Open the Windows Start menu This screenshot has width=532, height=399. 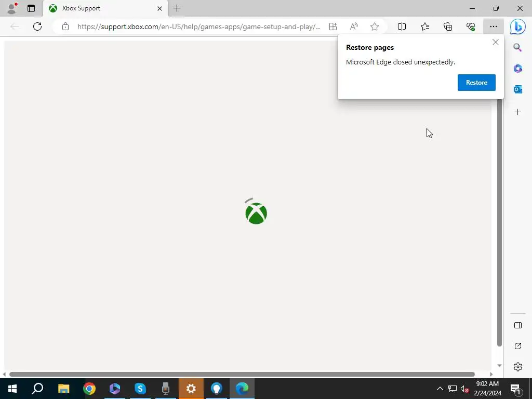[12, 389]
